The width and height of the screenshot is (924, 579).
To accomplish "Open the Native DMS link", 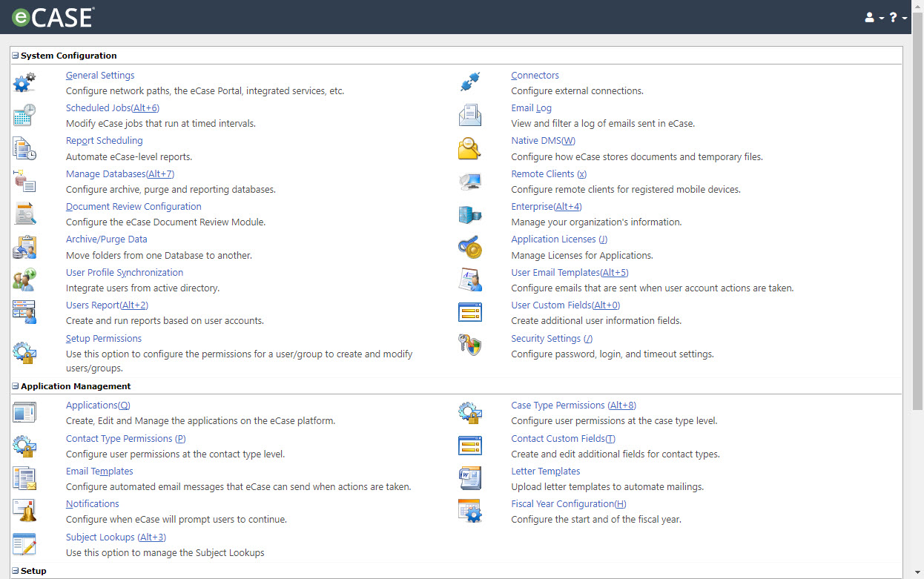I will tap(544, 141).
